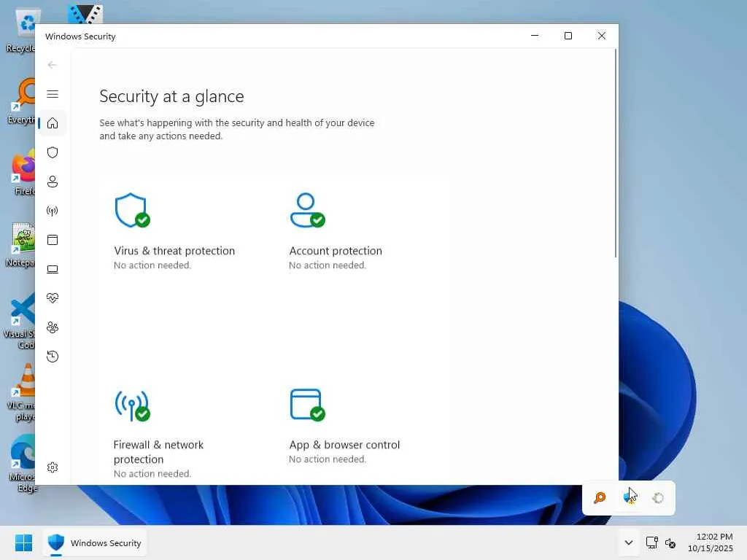Screen dimensions: 747x560
Task: Click the spinning circle tray icon
Action: (x=658, y=498)
